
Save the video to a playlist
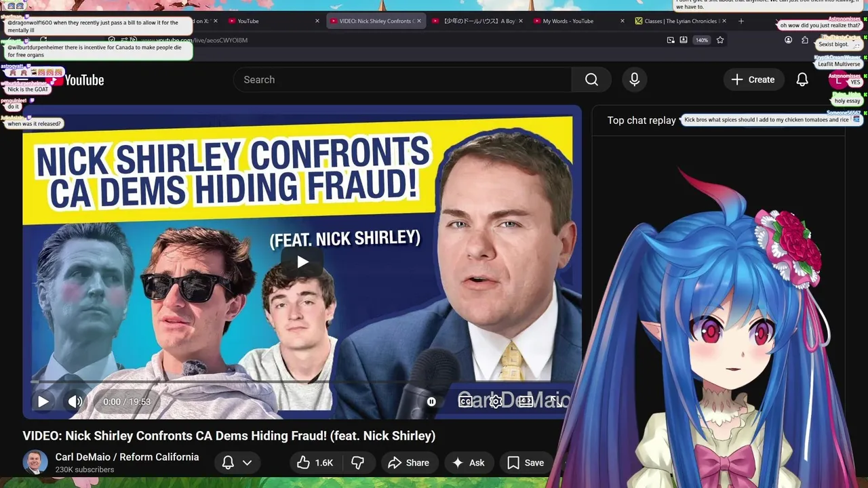coord(526,462)
